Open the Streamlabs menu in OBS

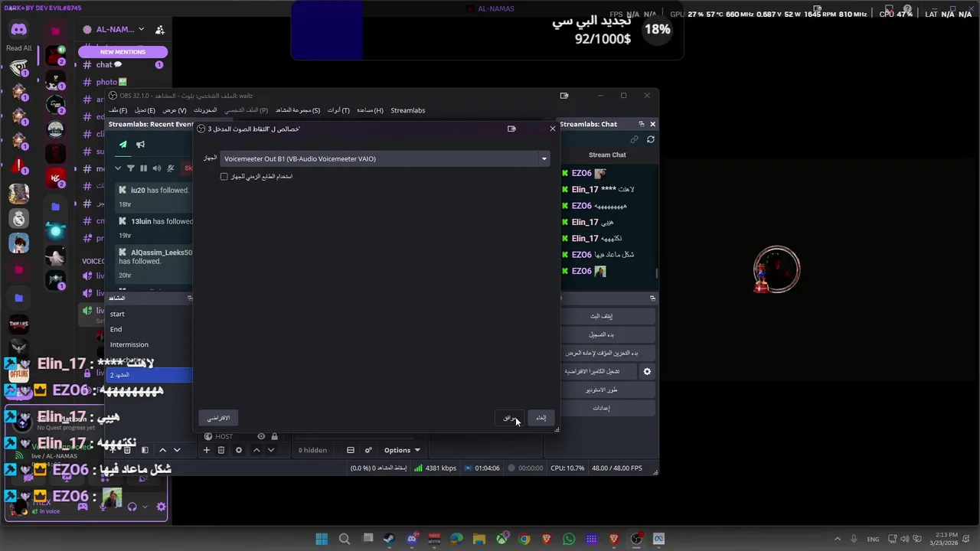pos(408,110)
